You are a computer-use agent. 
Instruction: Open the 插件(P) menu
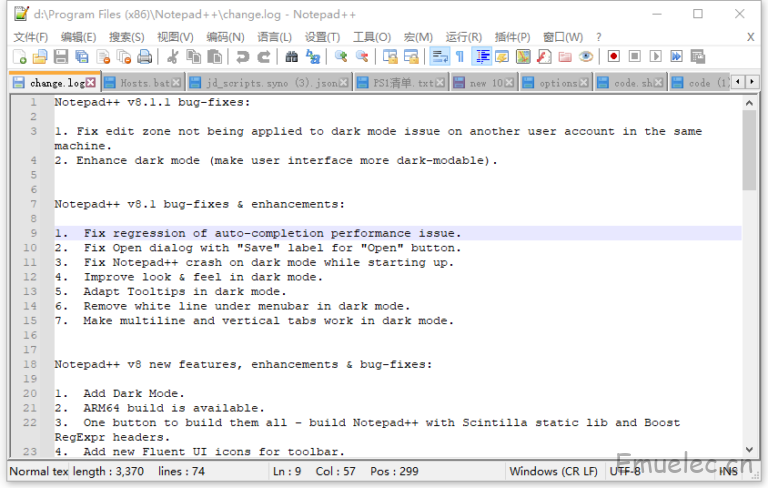point(512,37)
